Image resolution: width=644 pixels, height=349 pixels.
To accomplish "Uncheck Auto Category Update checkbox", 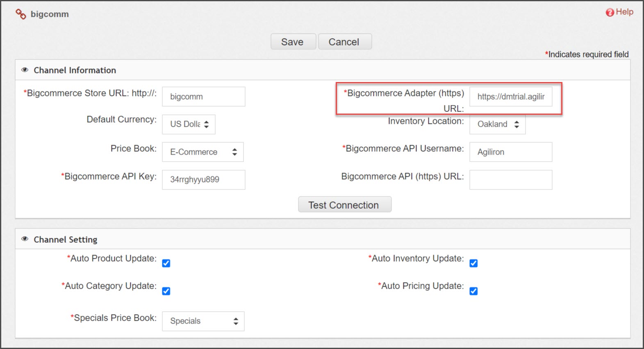I will (x=166, y=291).
